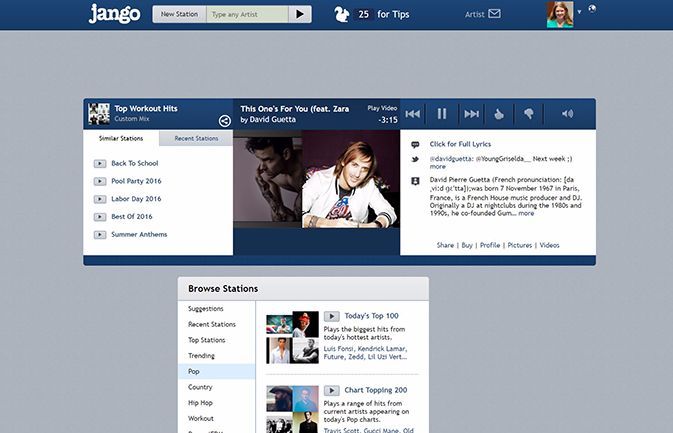The width and height of the screenshot is (673, 433).
Task: Select Trending category
Action: coord(201,355)
